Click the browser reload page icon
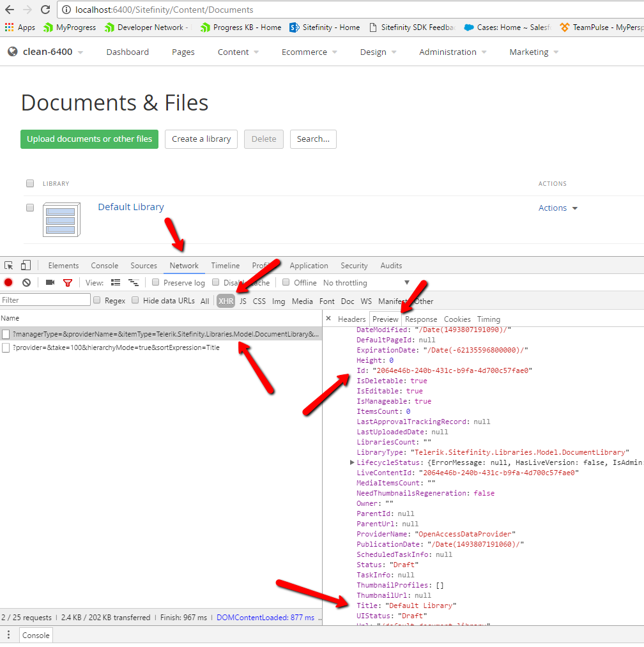 pos(44,10)
